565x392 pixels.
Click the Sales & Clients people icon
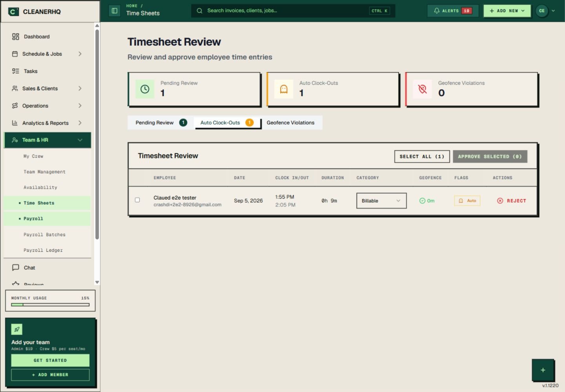click(x=15, y=88)
